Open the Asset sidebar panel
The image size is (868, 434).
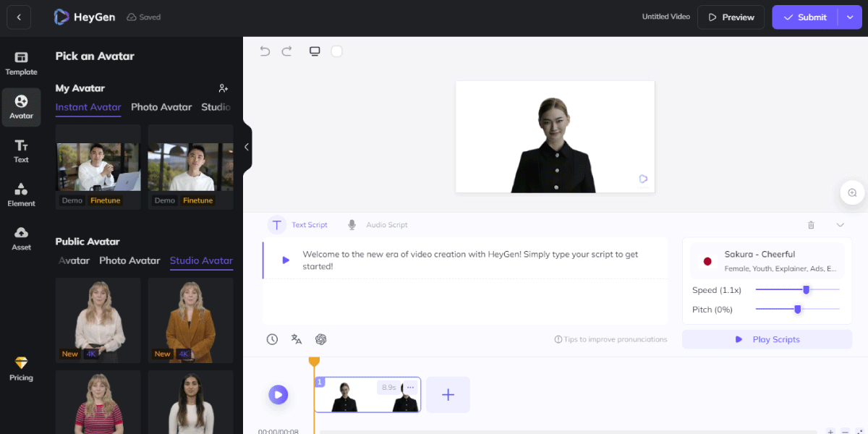coord(21,239)
